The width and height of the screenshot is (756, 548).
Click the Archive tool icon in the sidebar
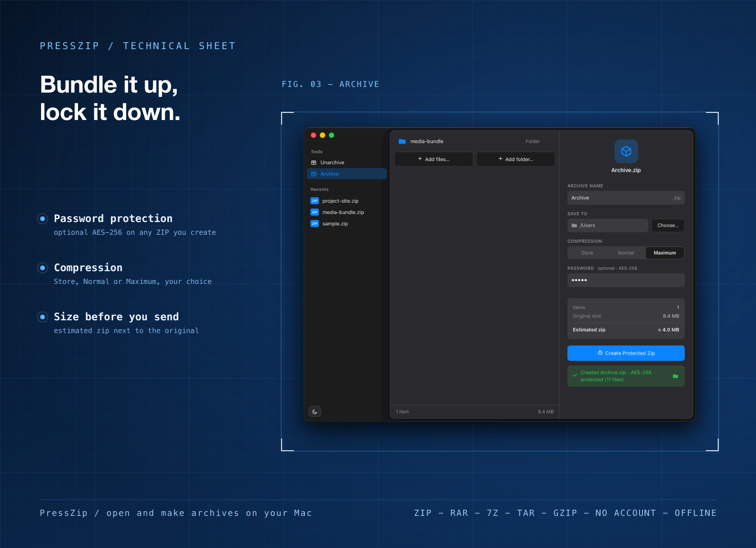(x=314, y=174)
